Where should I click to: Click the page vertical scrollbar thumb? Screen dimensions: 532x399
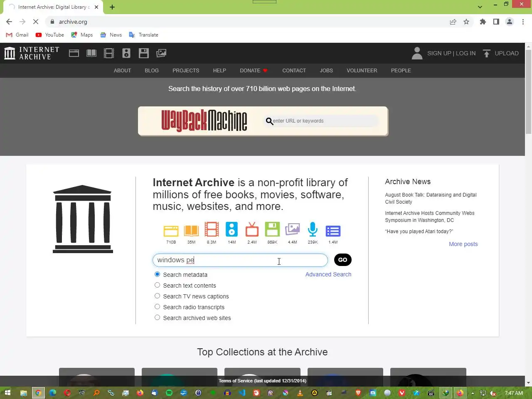(528, 91)
